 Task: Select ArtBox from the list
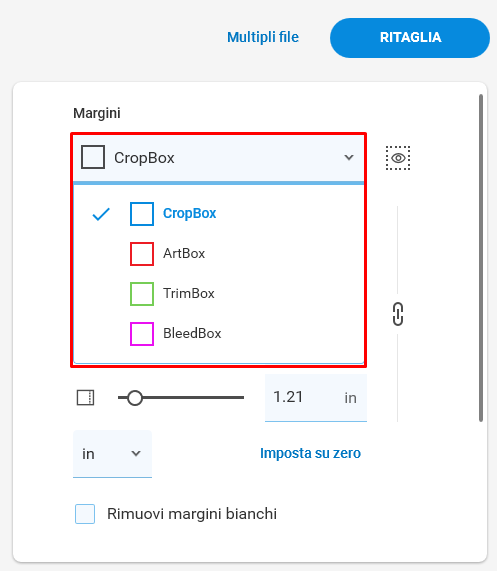(184, 253)
